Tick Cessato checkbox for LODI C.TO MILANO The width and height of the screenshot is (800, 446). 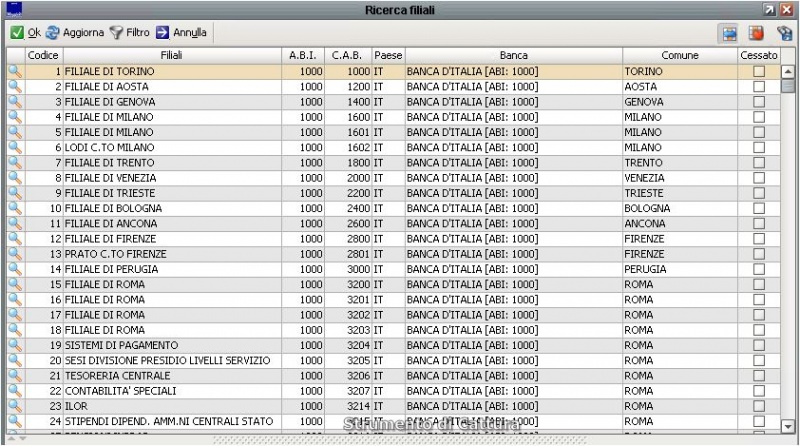[x=759, y=147]
